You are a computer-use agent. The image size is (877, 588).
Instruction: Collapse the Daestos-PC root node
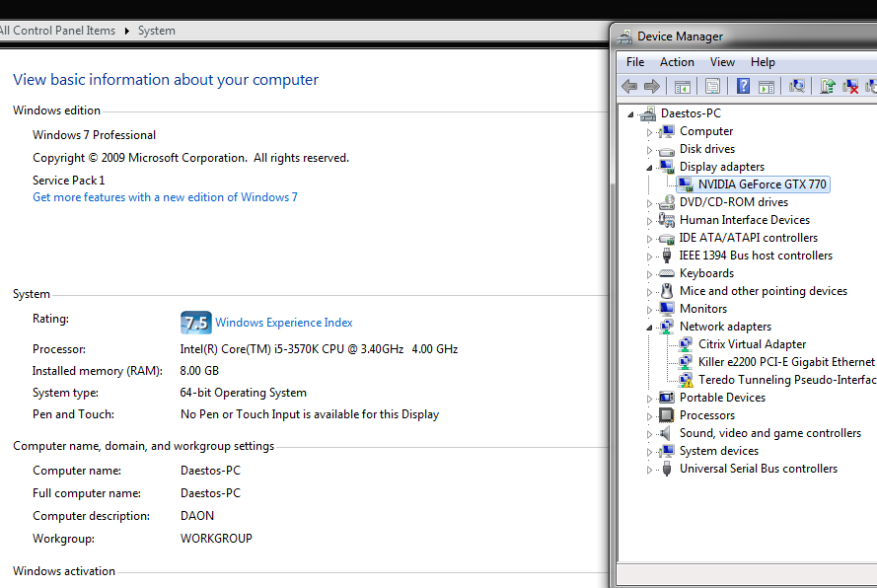631,114
